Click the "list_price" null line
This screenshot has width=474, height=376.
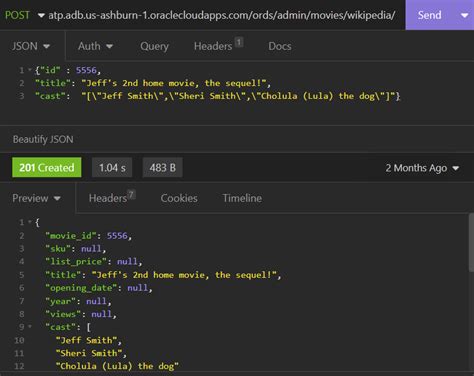(x=94, y=262)
